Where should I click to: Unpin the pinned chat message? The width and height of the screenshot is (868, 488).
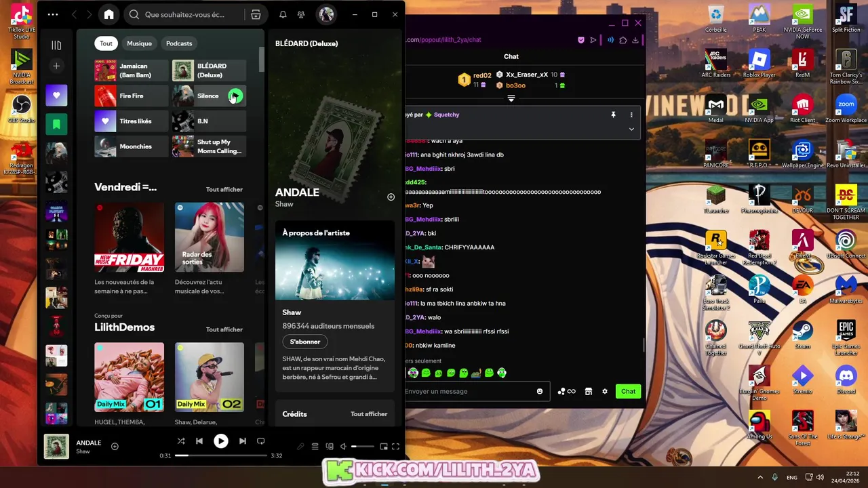[x=613, y=115]
